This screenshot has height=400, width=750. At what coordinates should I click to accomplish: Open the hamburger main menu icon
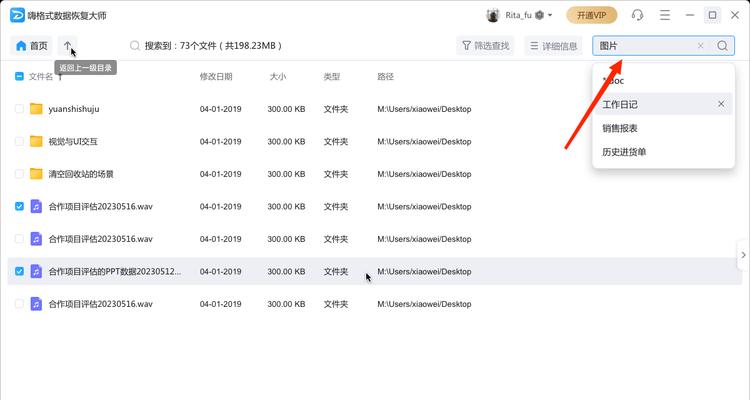pos(665,15)
